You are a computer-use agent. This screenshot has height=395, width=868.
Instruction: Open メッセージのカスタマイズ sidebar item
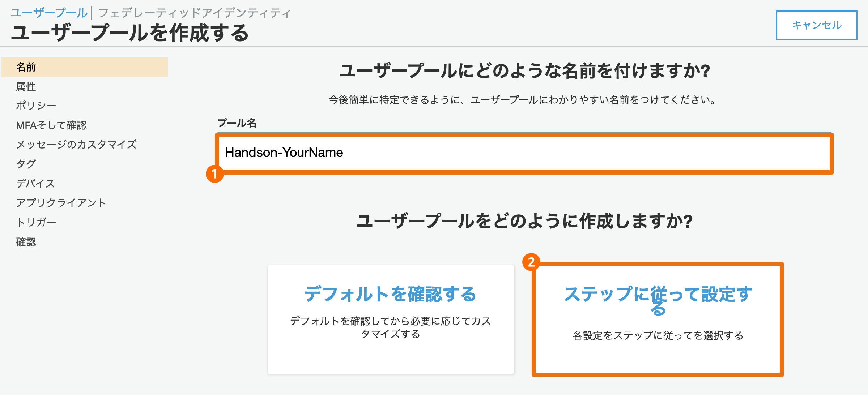tap(76, 145)
